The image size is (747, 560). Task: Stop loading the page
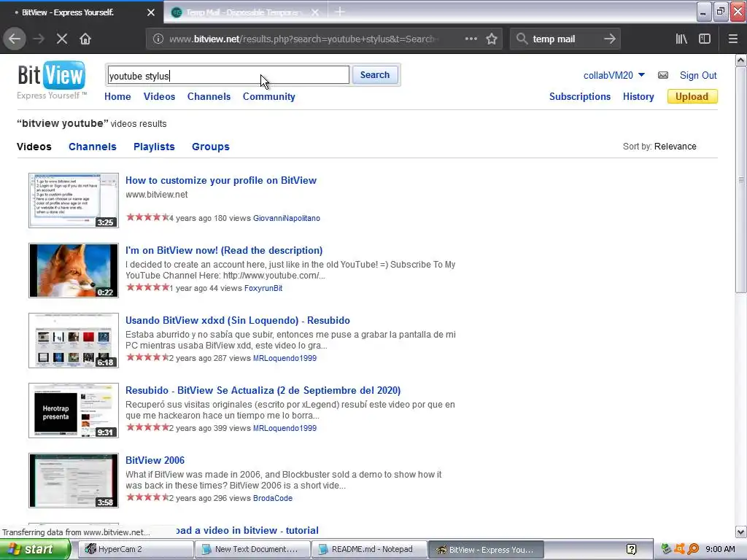[x=61, y=39]
